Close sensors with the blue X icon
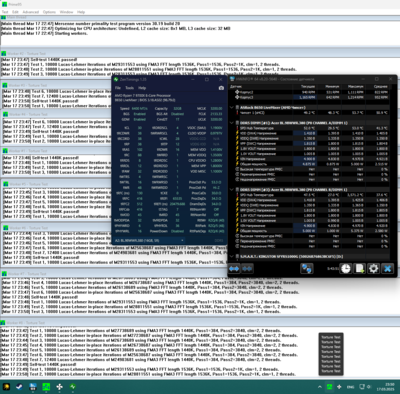Image resolution: width=400 pixels, height=394 pixels. pyautogui.click(x=387, y=269)
